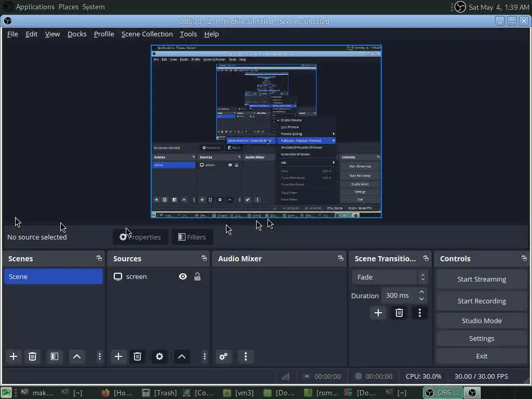Screen dimensions: 532x399
Task: Decrease the transition duration value
Action: pyautogui.click(x=421, y=299)
